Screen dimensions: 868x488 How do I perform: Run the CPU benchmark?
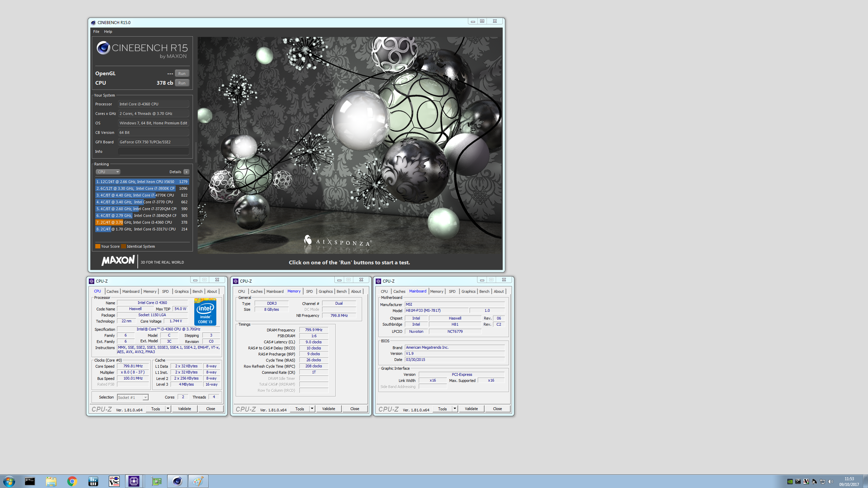(x=182, y=83)
